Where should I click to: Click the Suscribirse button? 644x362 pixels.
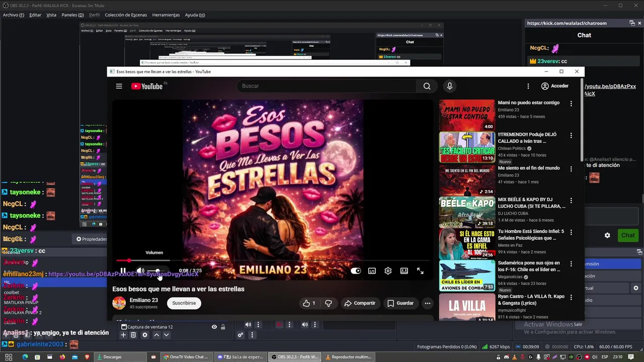(x=184, y=303)
